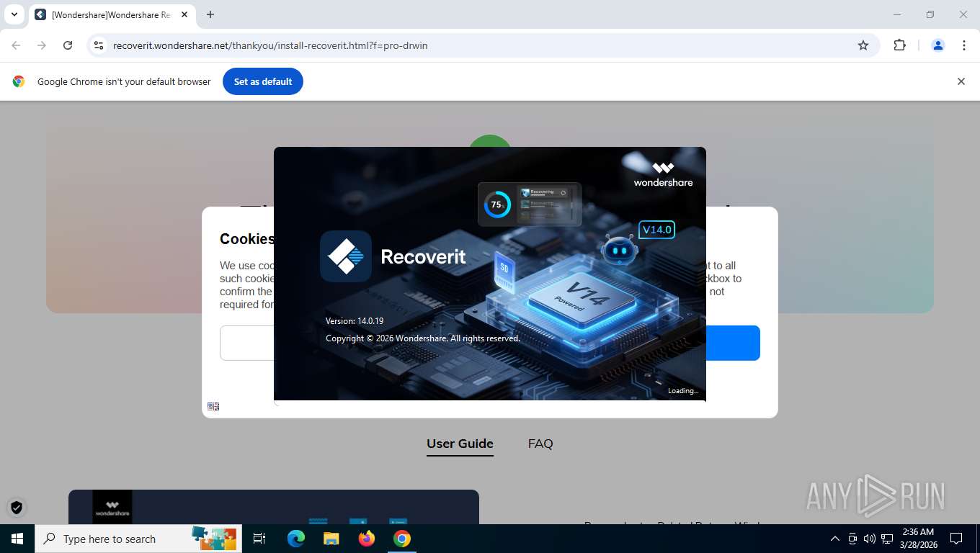
Task: Show hidden system tray icons
Action: pyautogui.click(x=835, y=539)
